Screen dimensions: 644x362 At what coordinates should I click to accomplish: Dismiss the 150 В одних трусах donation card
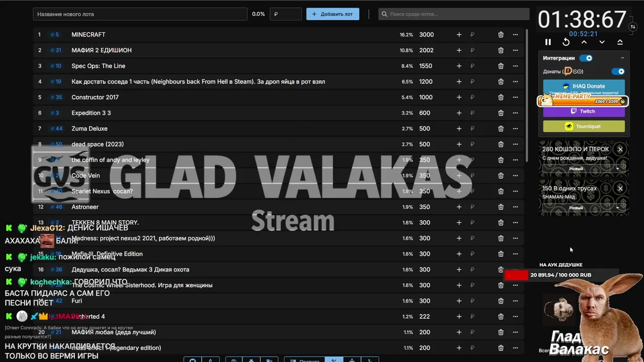point(620,189)
